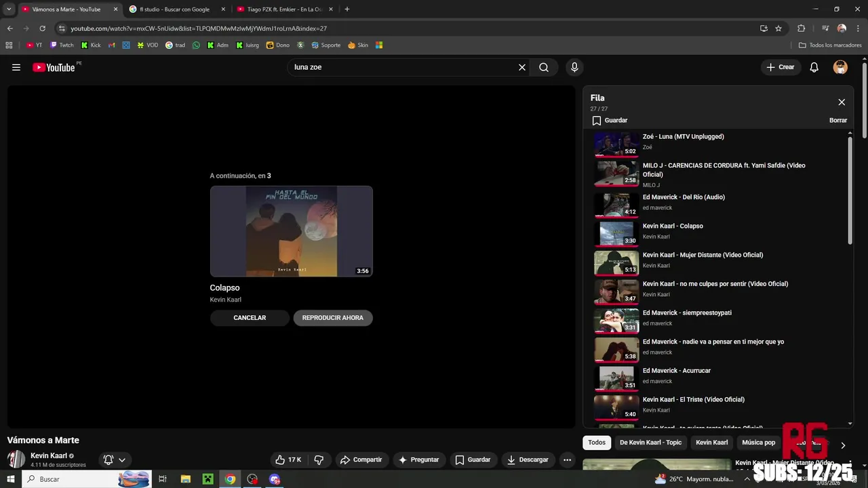This screenshot has height=488, width=868.
Task: Open File Explorer from the taskbar
Action: point(186,479)
